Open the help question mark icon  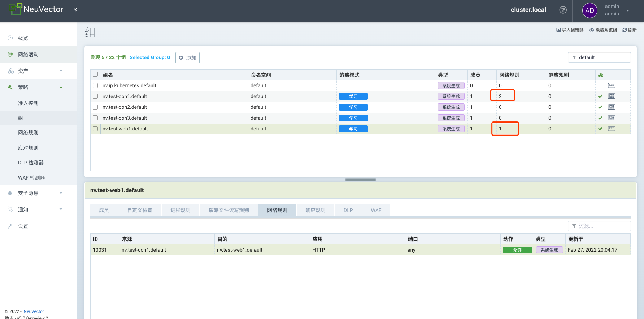tap(563, 10)
